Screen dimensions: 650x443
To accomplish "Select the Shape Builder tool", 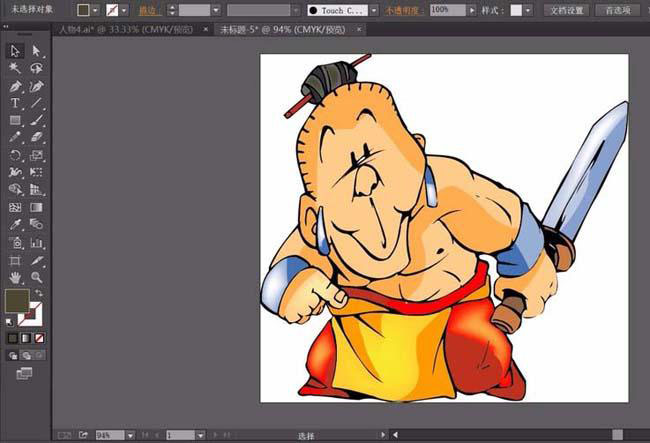I will pyautogui.click(x=15, y=189).
